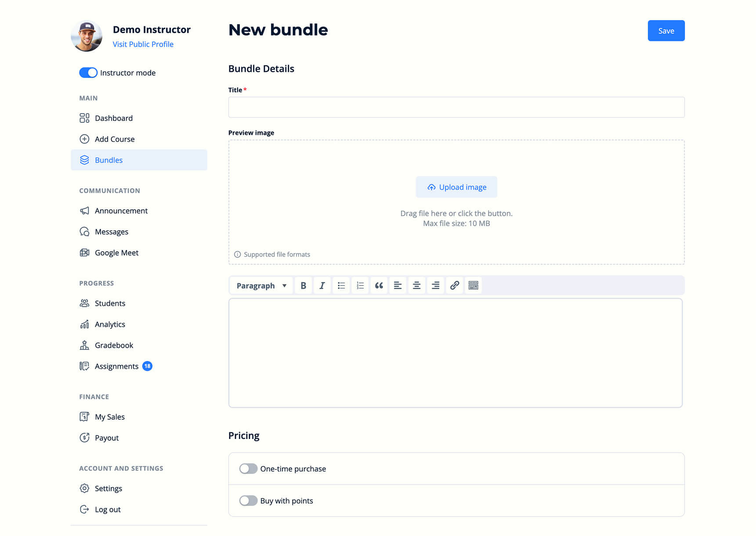The image size is (756, 536).
Task: Open Google Meet from sidebar
Action: click(x=139, y=253)
